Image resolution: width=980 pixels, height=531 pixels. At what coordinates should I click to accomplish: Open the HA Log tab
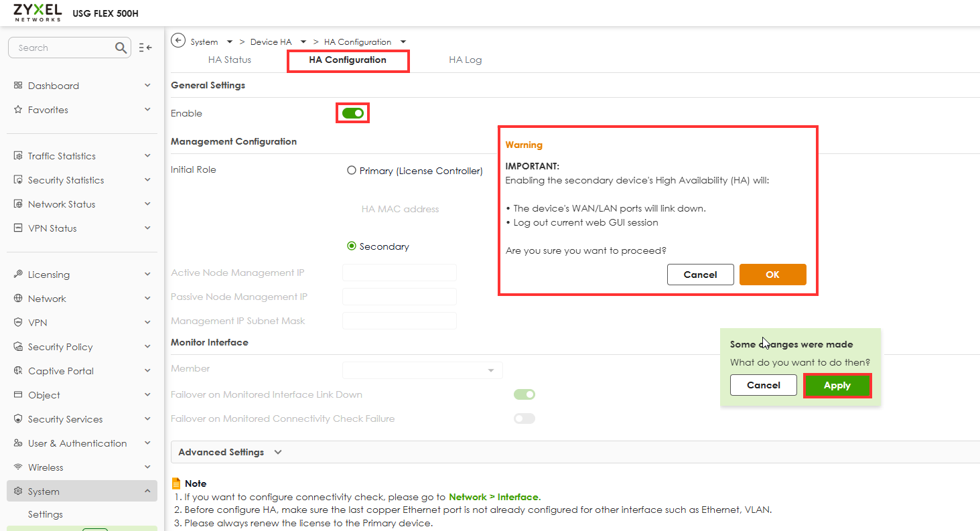tap(465, 60)
